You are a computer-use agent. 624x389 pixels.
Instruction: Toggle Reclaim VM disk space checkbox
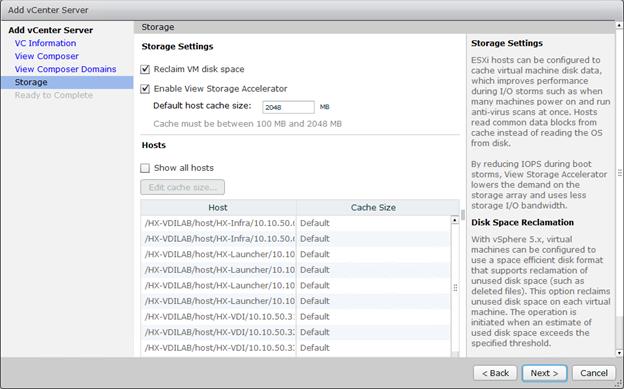click(x=145, y=69)
